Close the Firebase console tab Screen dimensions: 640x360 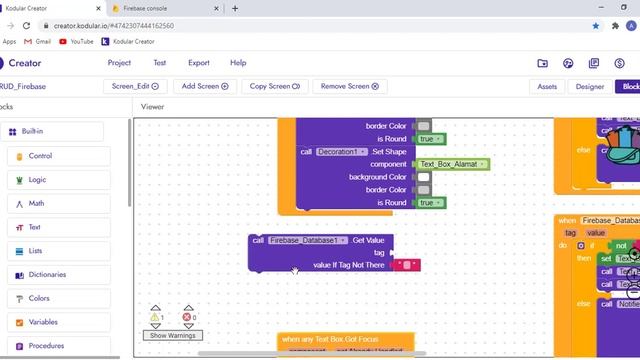[x=216, y=8]
